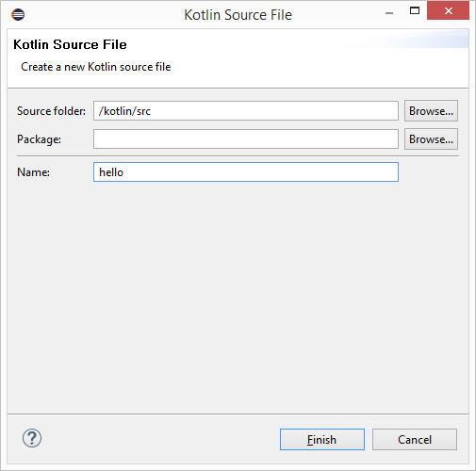Click the separator line above Name row
The height and width of the screenshot is (471, 476).
(238, 155)
